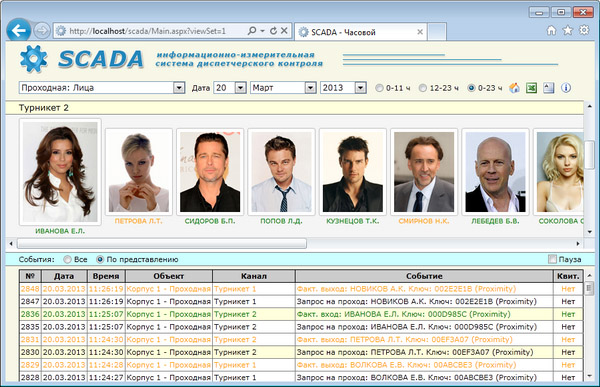Open a new browser tab

tap(437, 32)
